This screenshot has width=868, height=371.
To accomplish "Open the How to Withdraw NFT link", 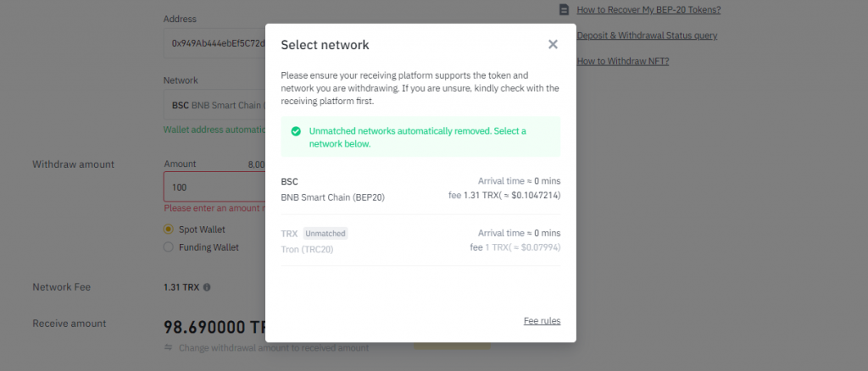I will (622, 61).
